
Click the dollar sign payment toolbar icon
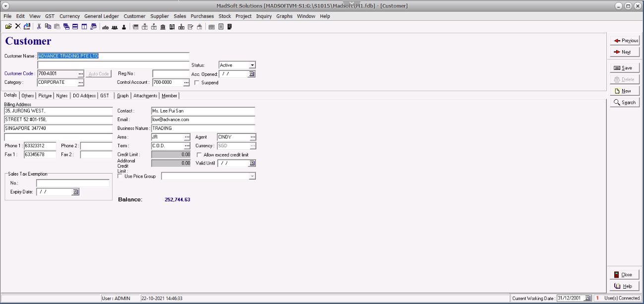point(181,27)
